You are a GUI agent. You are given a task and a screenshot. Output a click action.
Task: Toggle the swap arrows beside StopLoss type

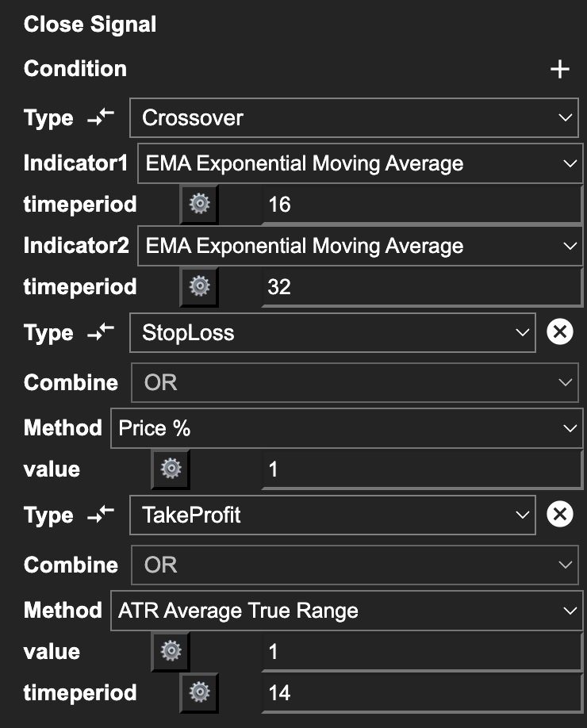pyautogui.click(x=101, y=333)
